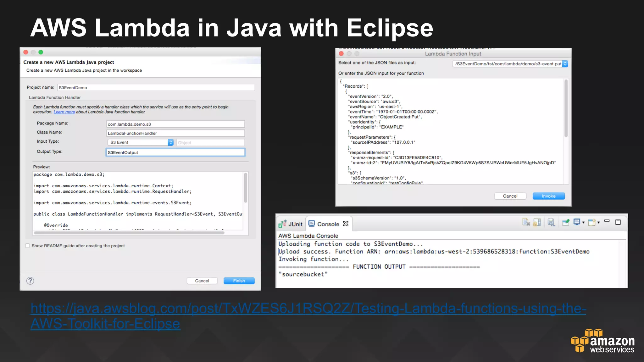The height and width of the screenshot is (362, 644).
Task: Click the console save-output floppy icon
Action: click(x=551, y=222)
